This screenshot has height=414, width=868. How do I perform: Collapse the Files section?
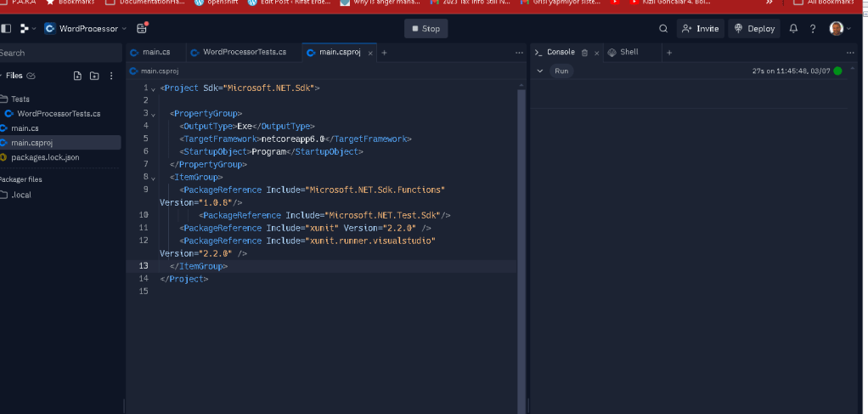(2, 76)
